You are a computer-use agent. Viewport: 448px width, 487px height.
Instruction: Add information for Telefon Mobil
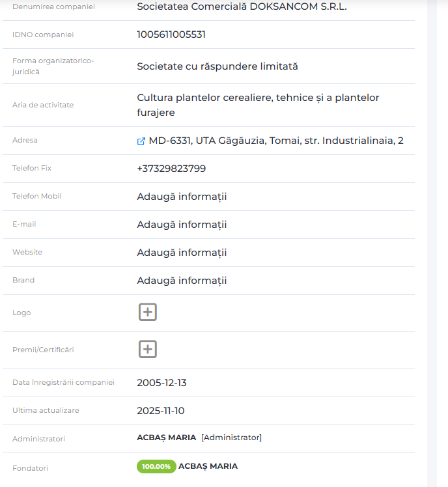point(182,197)
